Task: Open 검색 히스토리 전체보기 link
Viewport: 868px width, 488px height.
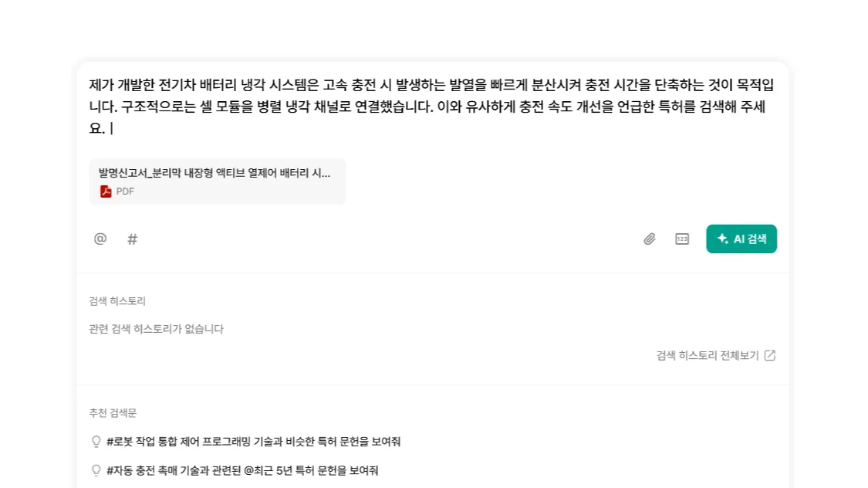Action: 708,355
